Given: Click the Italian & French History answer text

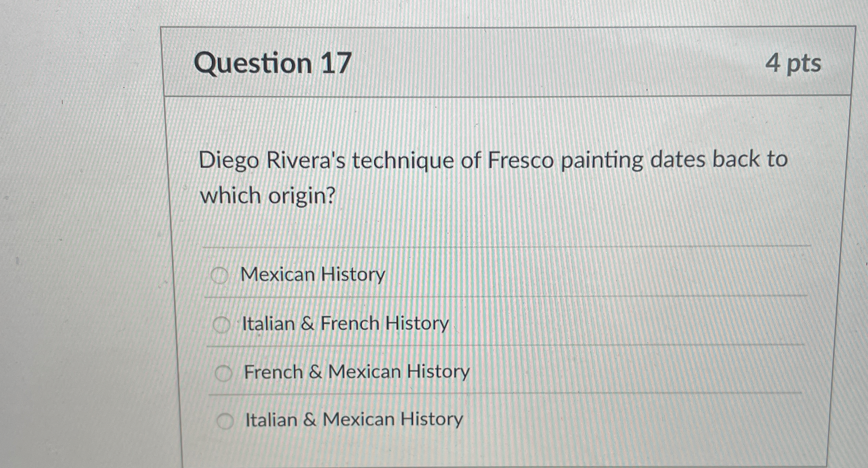Looking at the screenshot, I should pos(345,324).
